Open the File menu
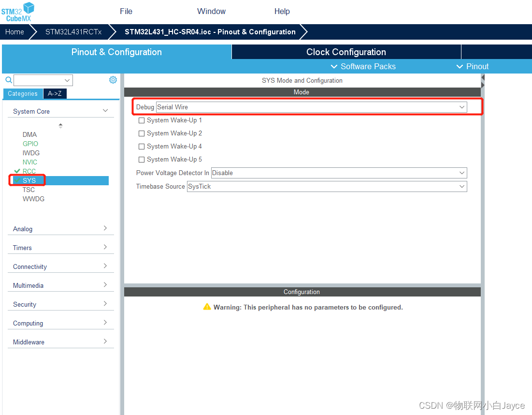 coord(126,11)
